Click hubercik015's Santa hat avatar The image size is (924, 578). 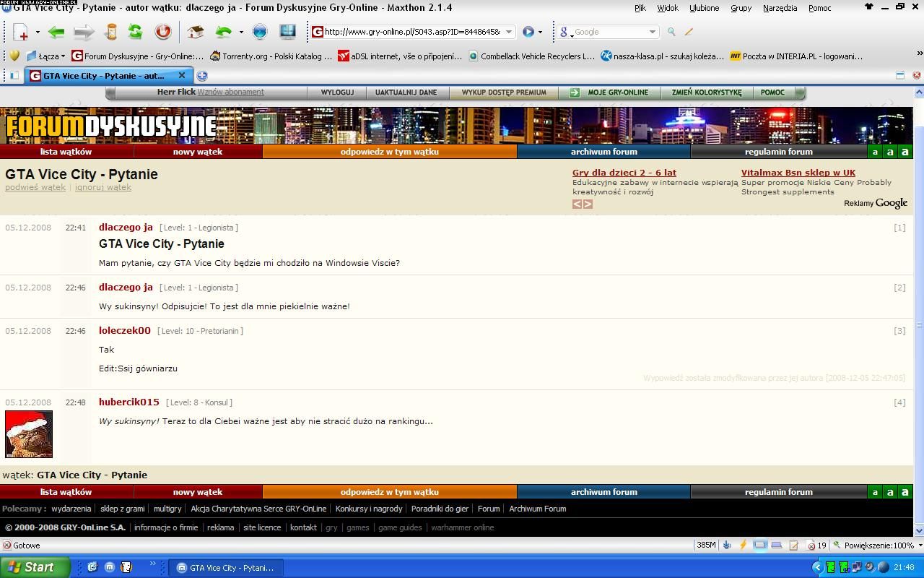(x=29, y=434)
